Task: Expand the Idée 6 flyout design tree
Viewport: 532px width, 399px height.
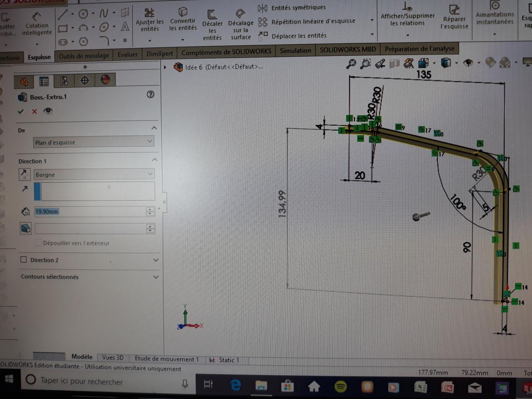Action: click(x=165, y=67)
